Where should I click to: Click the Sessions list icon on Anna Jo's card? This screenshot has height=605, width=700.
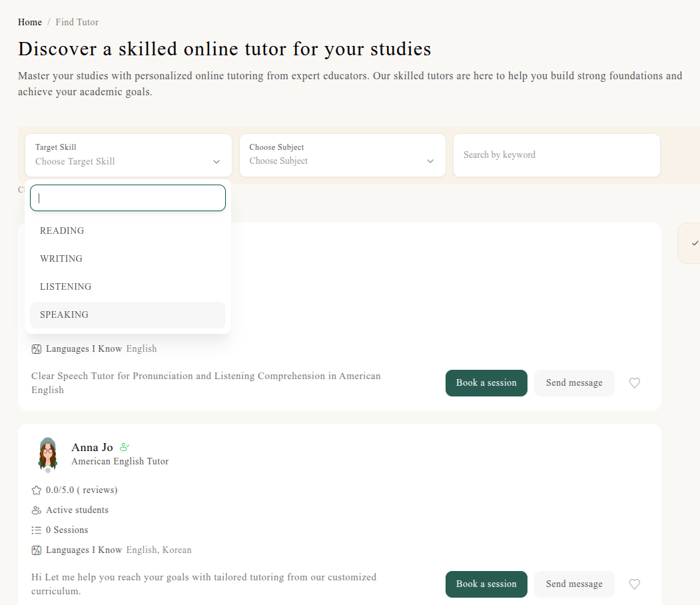tap(37, 530)
